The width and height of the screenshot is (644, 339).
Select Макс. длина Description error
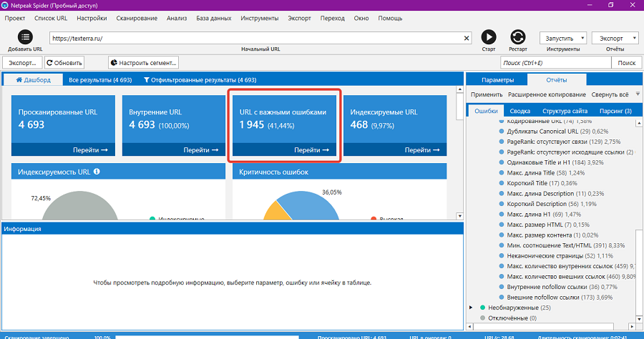(555, 194)
